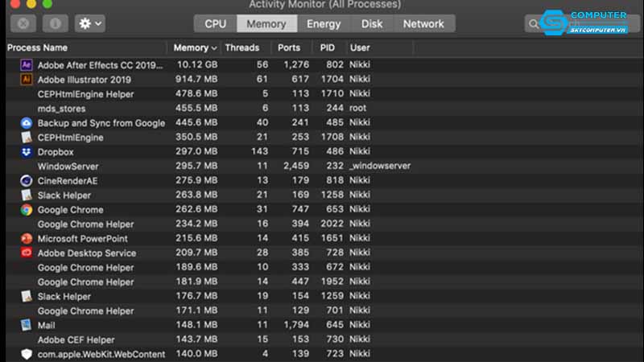Click the Backup and Sync cloud icon
This screenshot has width=644, height=362.
point(26,123)
